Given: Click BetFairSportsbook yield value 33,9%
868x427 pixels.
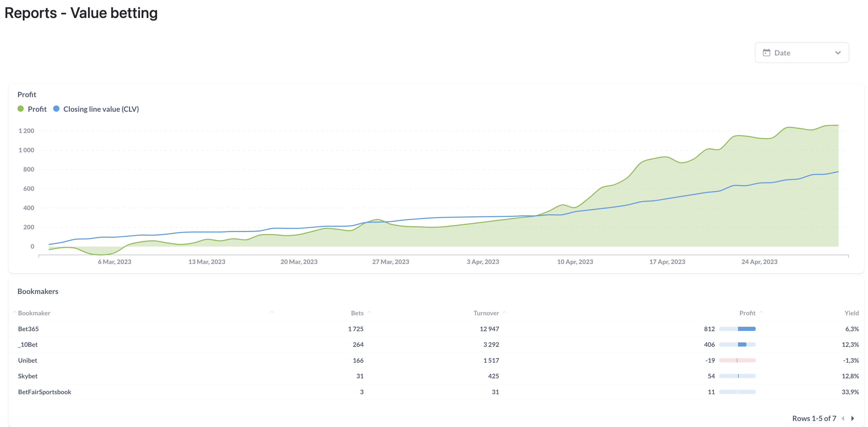Looking at the screenshot, I should tap(850, 392).
